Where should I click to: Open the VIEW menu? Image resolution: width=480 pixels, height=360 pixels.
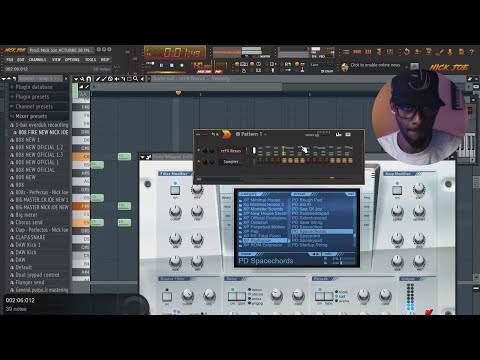(56, 60)
